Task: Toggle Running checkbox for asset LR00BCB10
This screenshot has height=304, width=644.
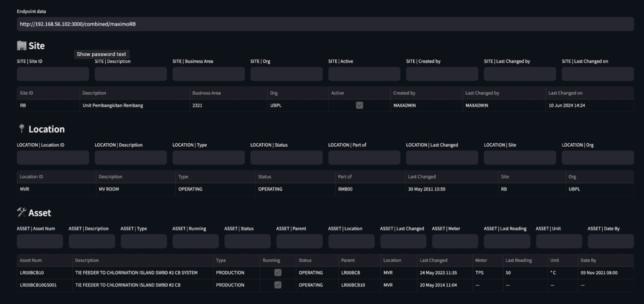Action: [x=278, y=272]
